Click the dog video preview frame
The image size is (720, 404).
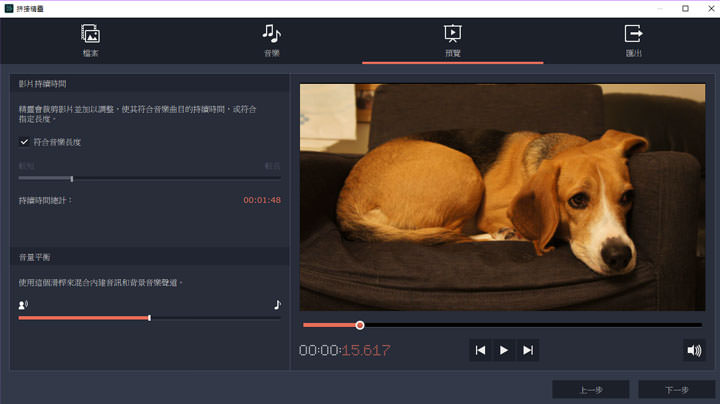pyautogui.click(x=502, y=197)
